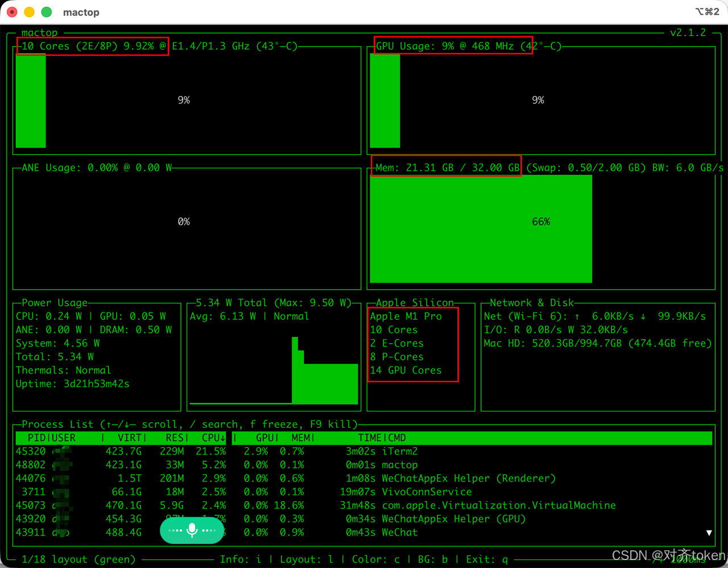This screenshot has height=568, width=728.
Task: Click the 'Avg: 6.13 W | Normal' text
Action: 249,316
